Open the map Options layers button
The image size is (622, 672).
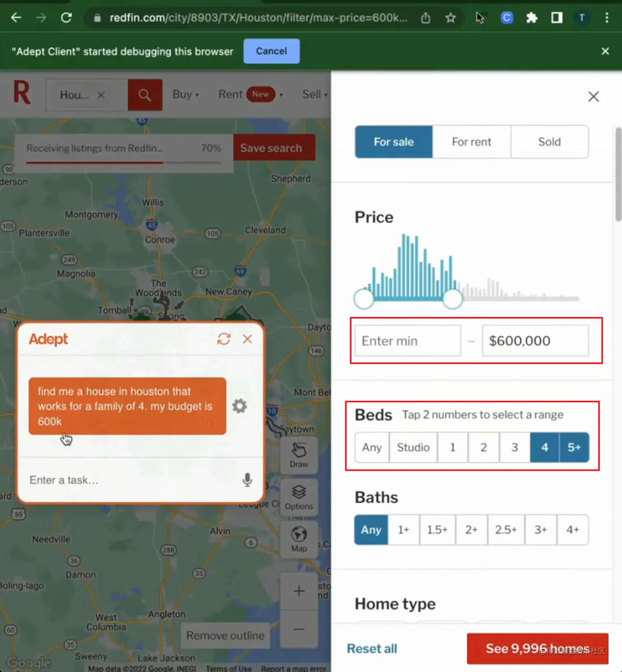tap(299, 497)
